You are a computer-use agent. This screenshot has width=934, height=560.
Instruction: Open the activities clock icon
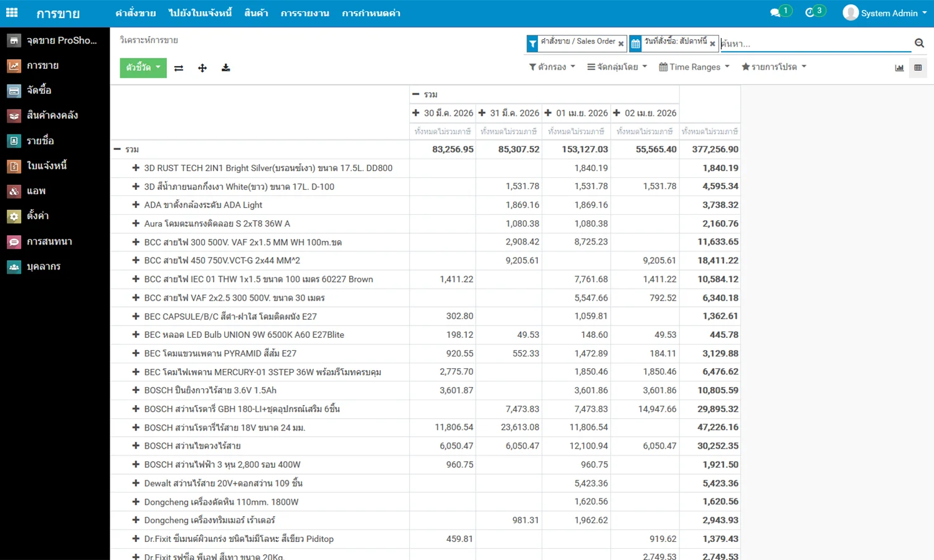point(809,12)
